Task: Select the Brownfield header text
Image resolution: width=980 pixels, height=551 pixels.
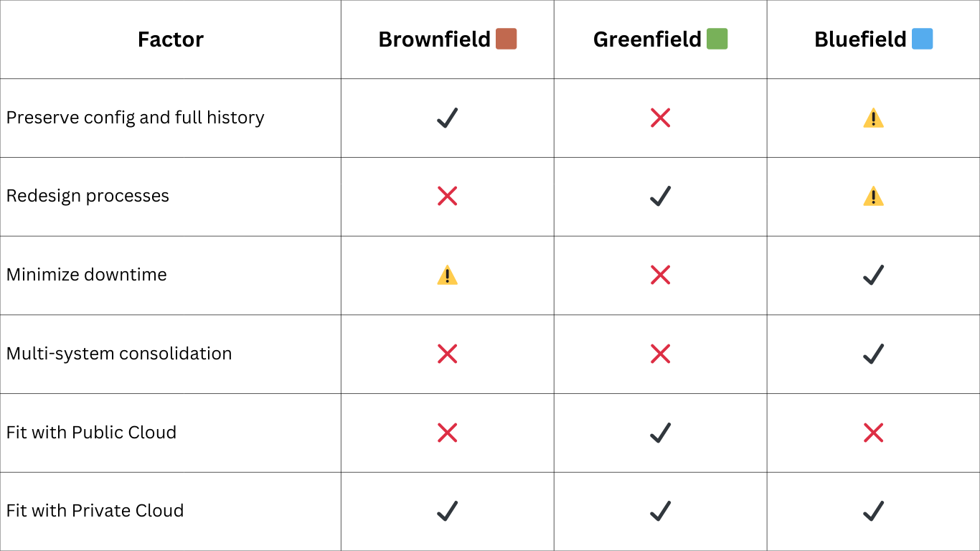Action: 434,39
